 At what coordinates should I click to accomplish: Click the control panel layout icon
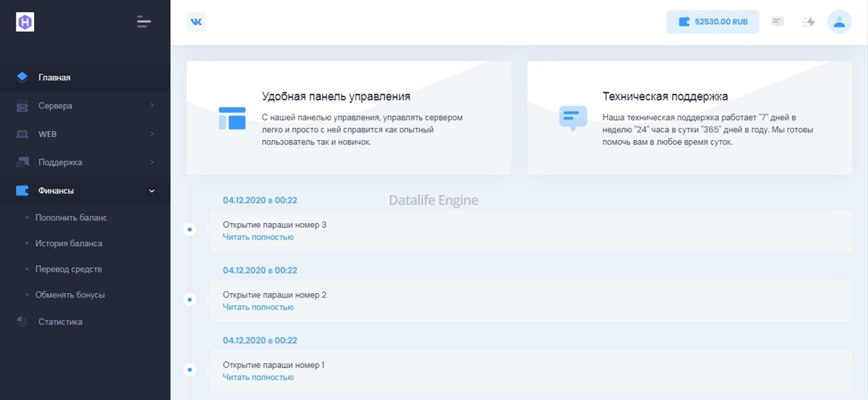232,118
